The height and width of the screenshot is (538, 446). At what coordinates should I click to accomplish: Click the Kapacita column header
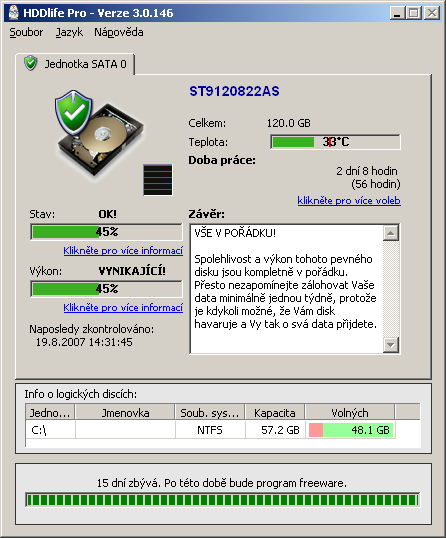275,412
